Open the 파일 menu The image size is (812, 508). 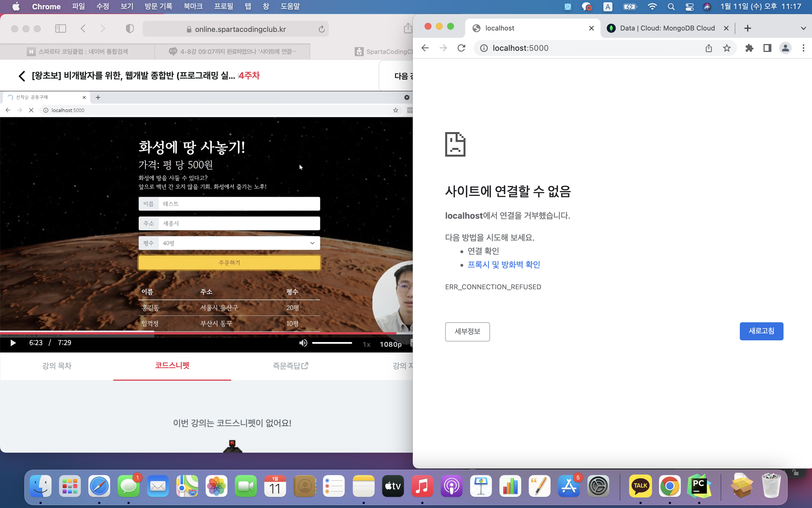click(78, 6)
